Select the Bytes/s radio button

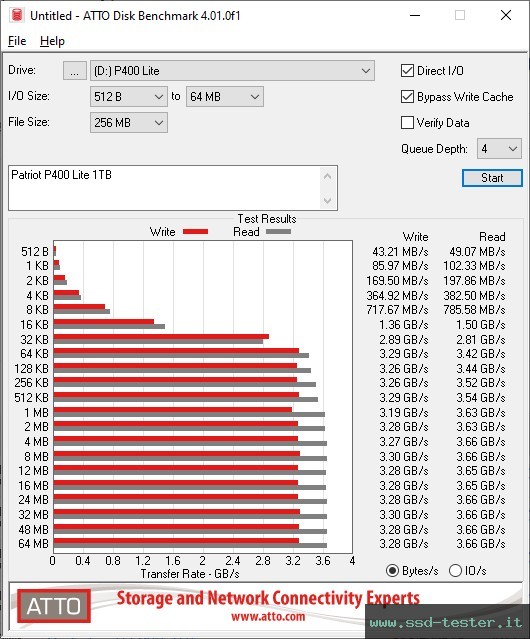[x=392, y=571]
